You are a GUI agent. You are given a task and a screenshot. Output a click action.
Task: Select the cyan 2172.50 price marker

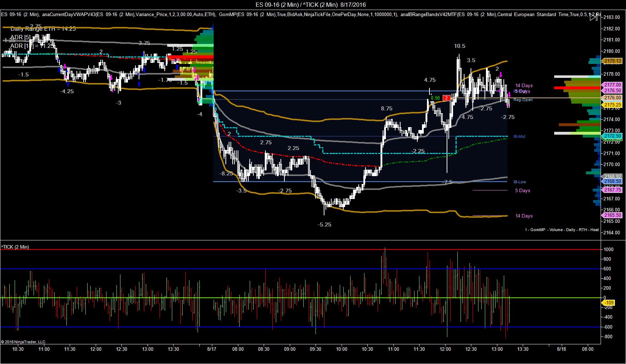613,136
